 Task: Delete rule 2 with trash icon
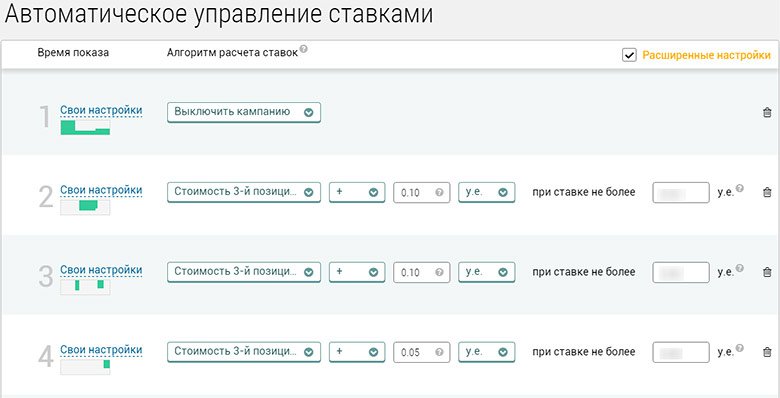(x=767, y=192)
